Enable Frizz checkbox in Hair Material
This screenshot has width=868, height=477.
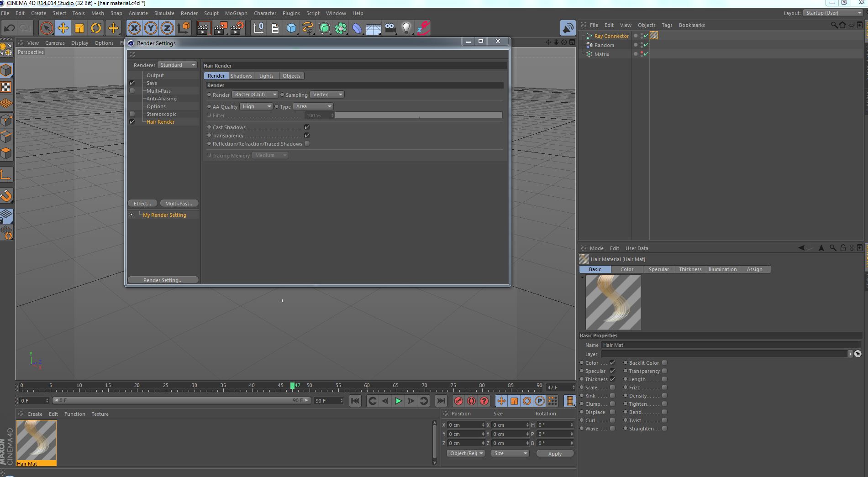[x=664, y=388]
